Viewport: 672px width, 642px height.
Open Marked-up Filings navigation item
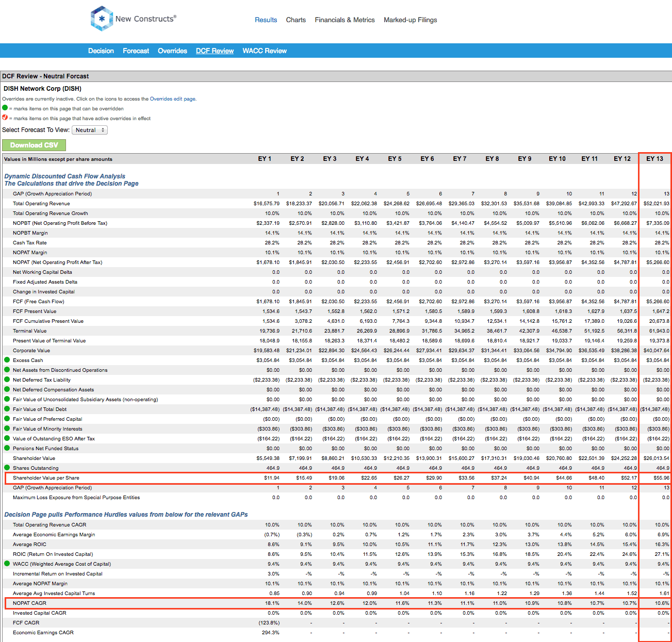coord(411,20)
